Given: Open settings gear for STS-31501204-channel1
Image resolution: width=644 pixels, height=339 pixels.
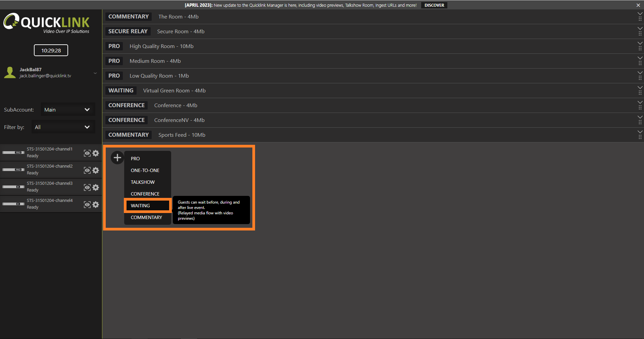Looking at the screenshot, I should [96, 153].
